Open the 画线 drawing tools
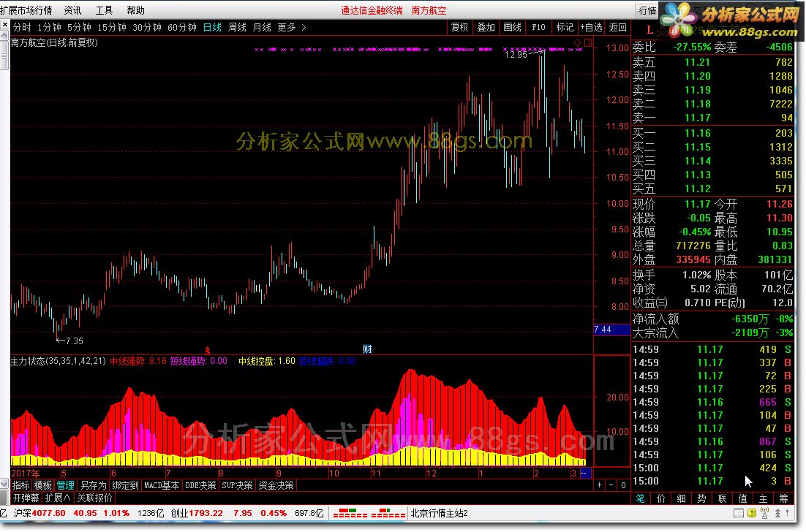Screen dimensions: 806x532 (512, 27)
